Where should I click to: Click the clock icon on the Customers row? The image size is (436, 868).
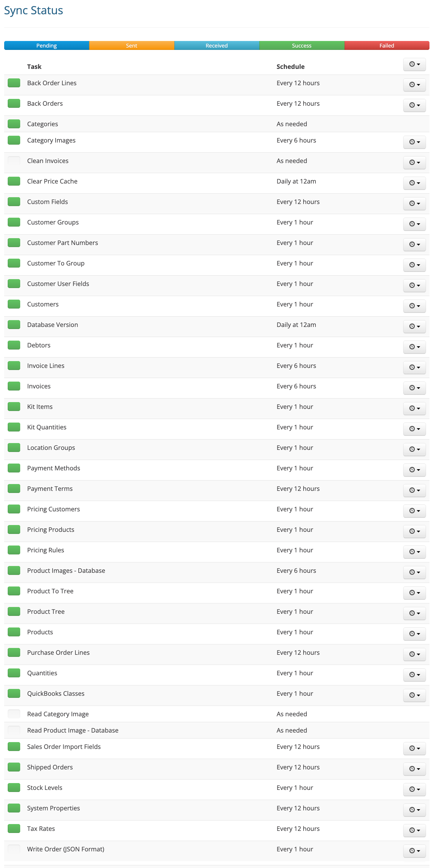click(414, 306)
